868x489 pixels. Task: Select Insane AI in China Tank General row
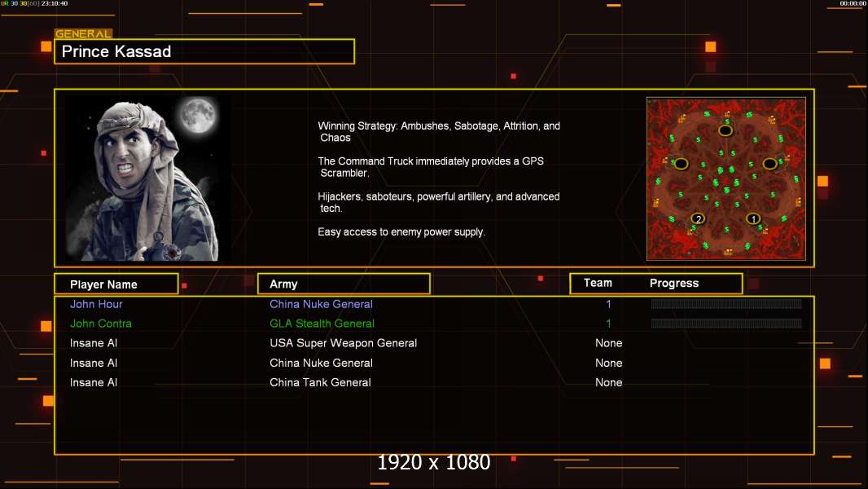coord(94,383)
